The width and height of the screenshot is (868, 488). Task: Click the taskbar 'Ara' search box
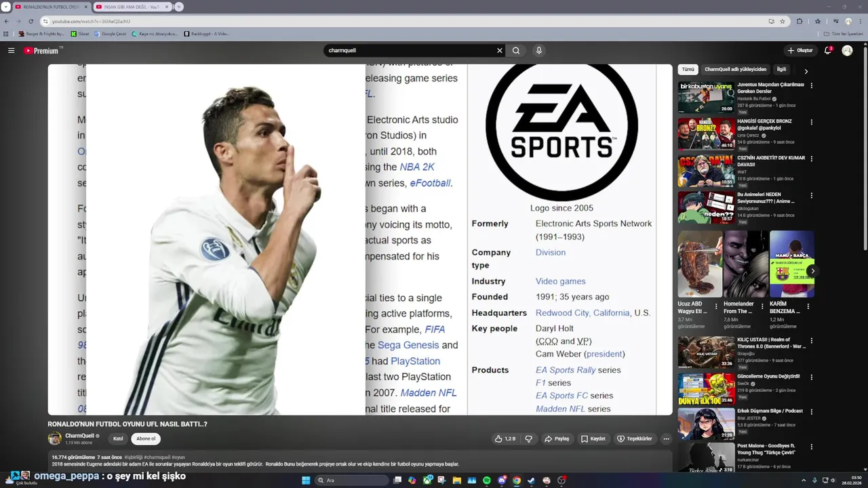tap(353, 481)
